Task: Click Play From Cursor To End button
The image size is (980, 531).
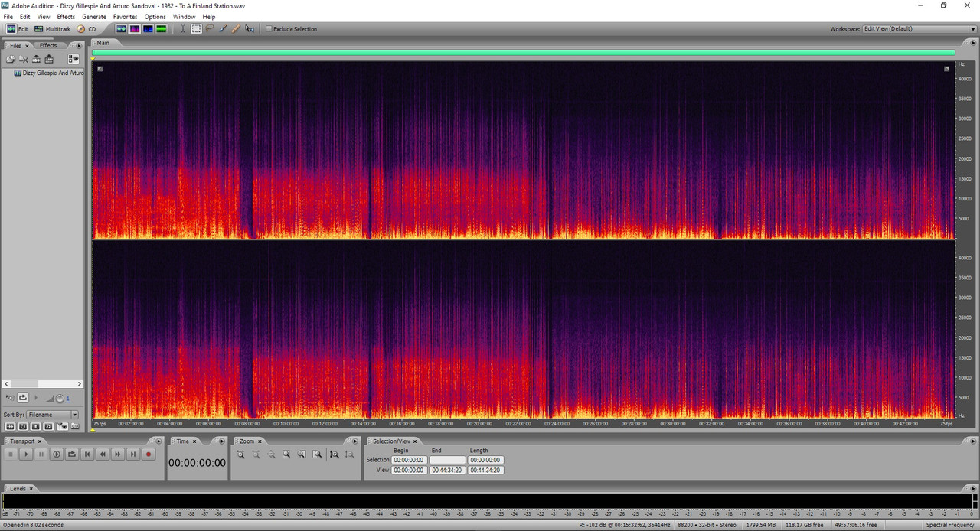Action: pyautogui.click(x=57, y=454)
